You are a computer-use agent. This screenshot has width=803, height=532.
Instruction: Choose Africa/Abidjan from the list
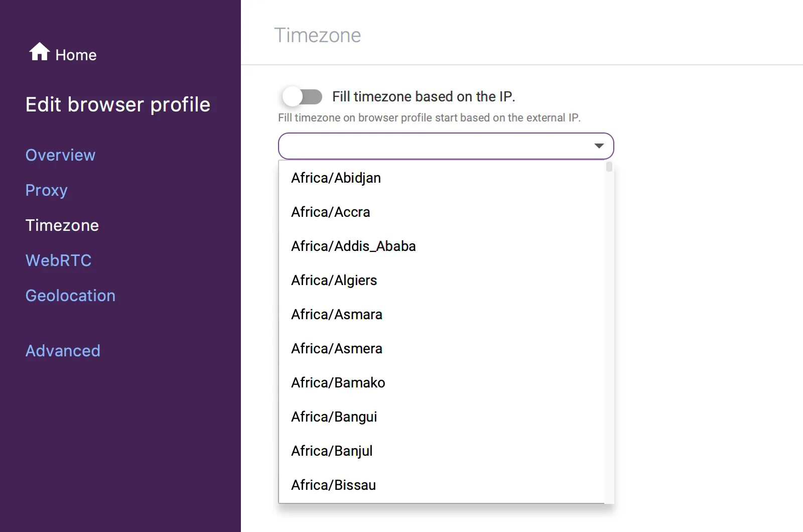point(336,178)
